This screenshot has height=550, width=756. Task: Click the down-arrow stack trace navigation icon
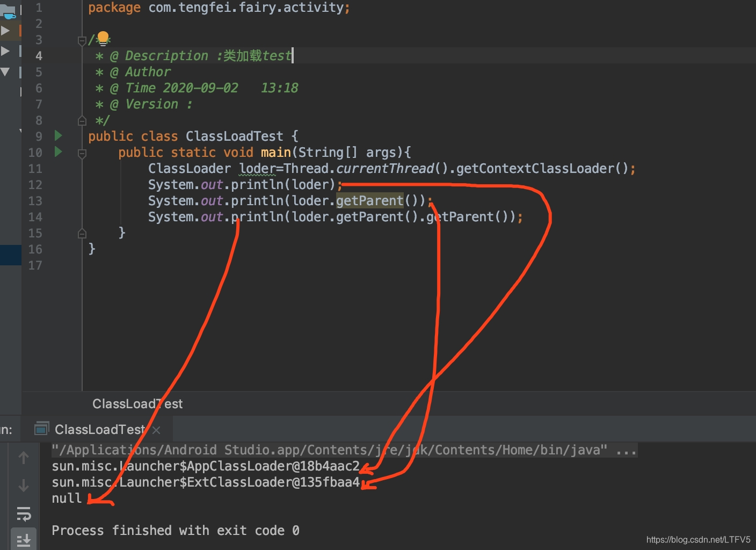click(x=24, y=486)
